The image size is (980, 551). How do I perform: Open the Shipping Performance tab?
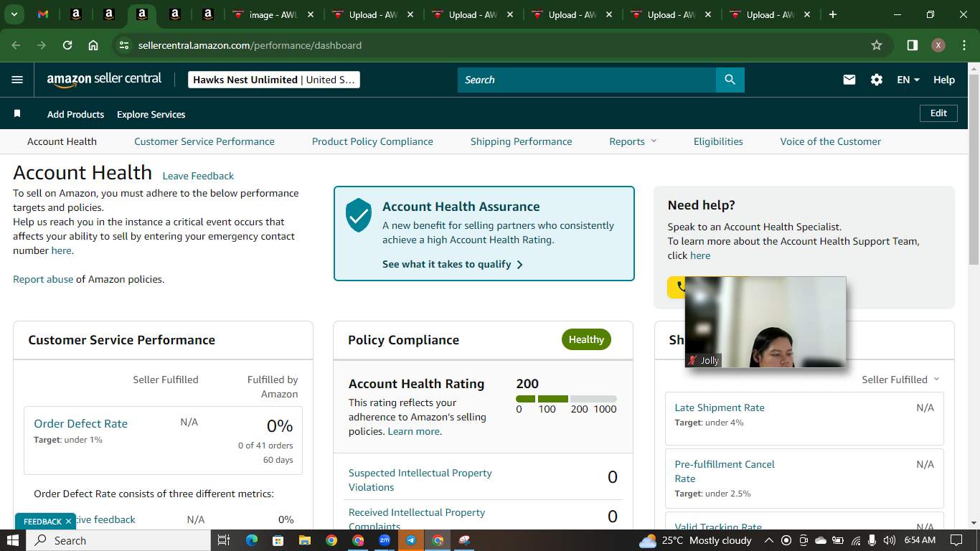(x=522, y=141)
